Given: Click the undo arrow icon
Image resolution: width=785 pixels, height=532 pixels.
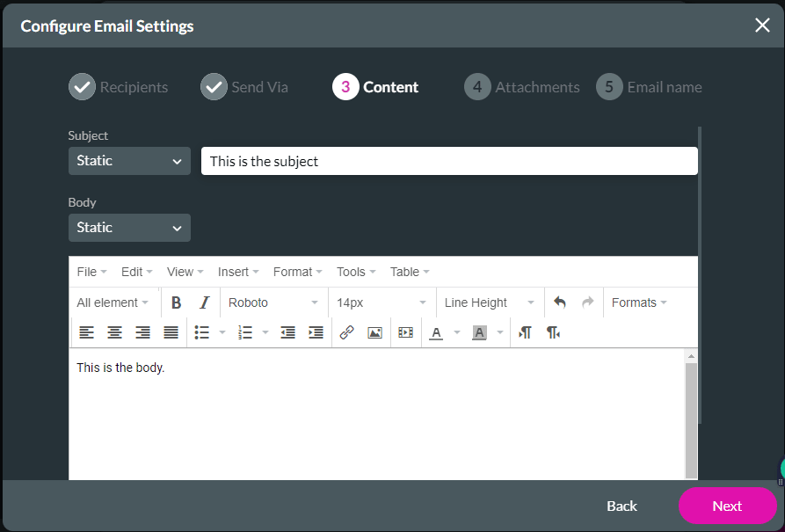Looking at the screenshot, I should [x=560, y=302].
